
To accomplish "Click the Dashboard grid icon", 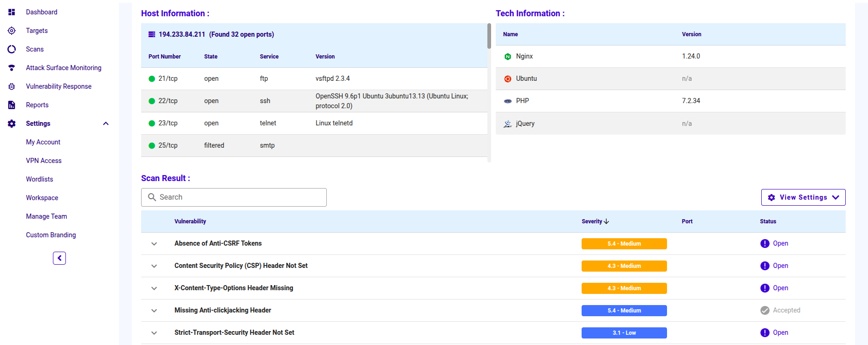I will point(12,12).
